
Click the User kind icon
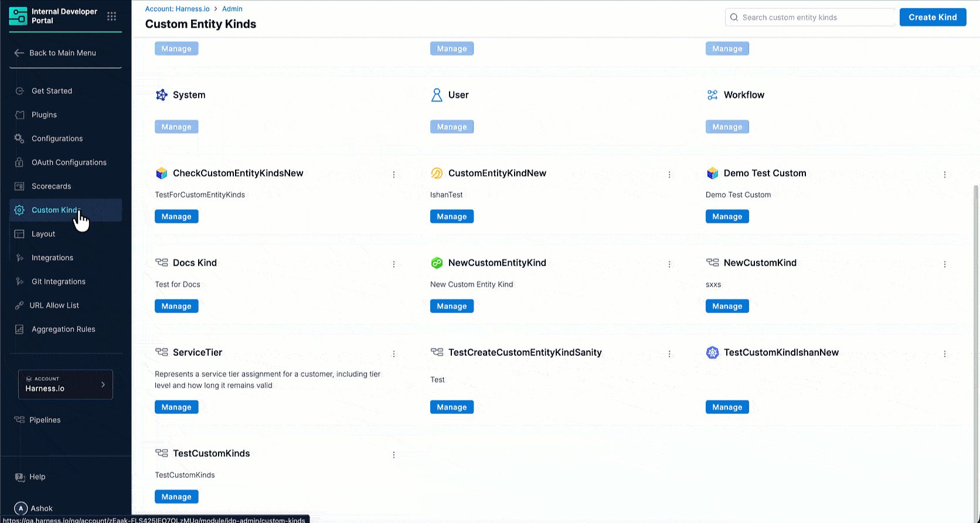437,95
